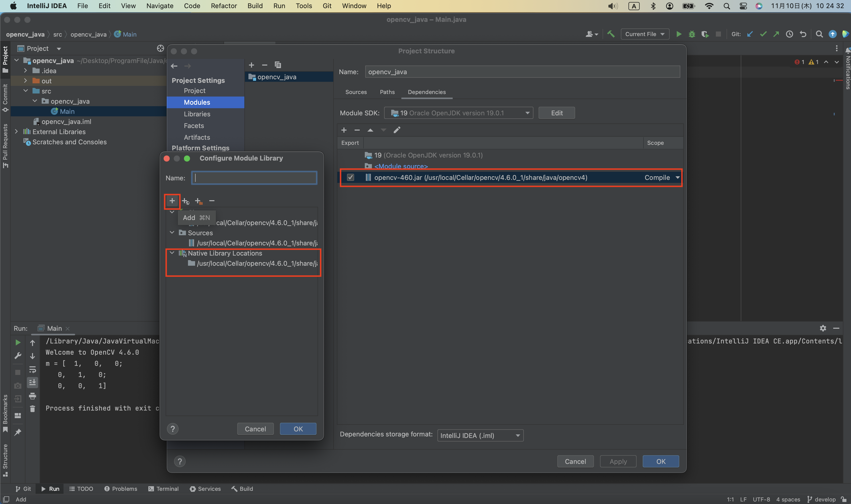Open the Project view dropdown arrow

pos(59,49)
